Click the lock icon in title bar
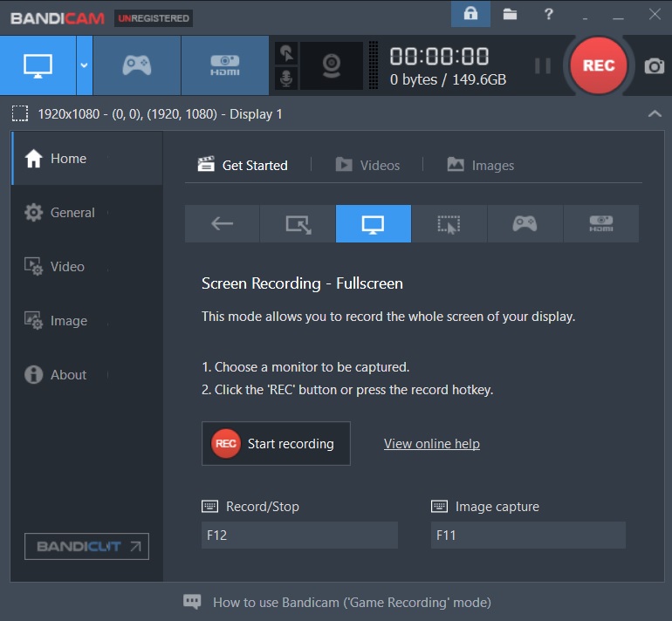Image resolution: width=672 pixels, height=621 pixels. tap(470, 14)
